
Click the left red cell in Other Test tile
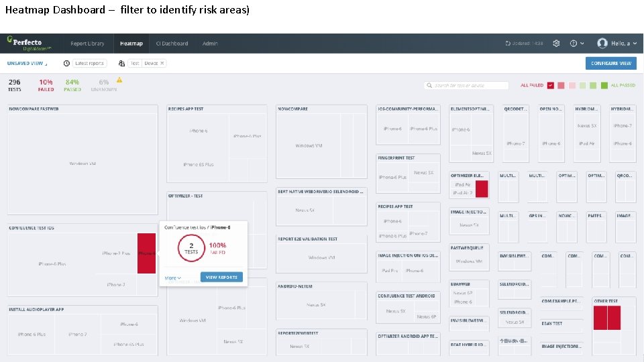pos(600,318)
